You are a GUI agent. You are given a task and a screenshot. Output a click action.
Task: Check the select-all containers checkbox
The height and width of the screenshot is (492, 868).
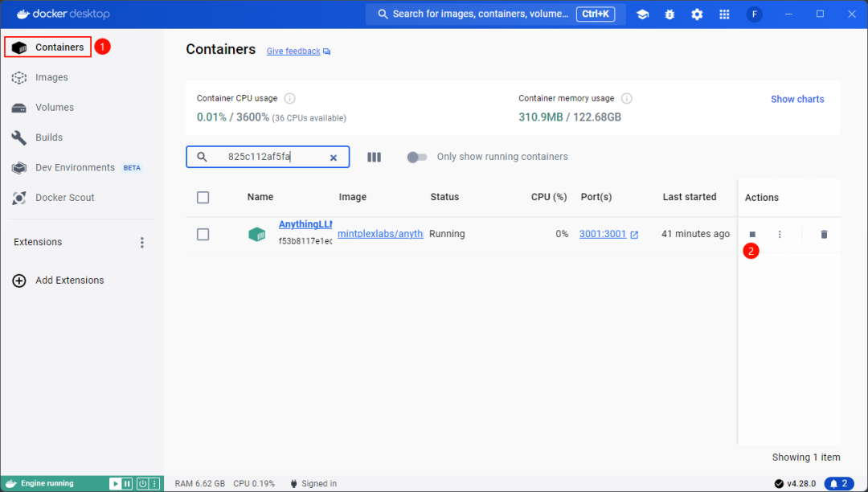click(x=203, y=197)
